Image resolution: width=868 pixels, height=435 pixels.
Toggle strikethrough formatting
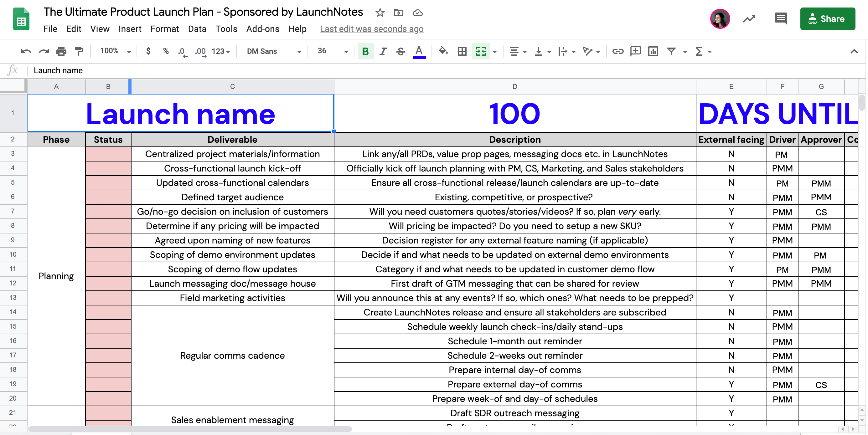click(400, 51)
